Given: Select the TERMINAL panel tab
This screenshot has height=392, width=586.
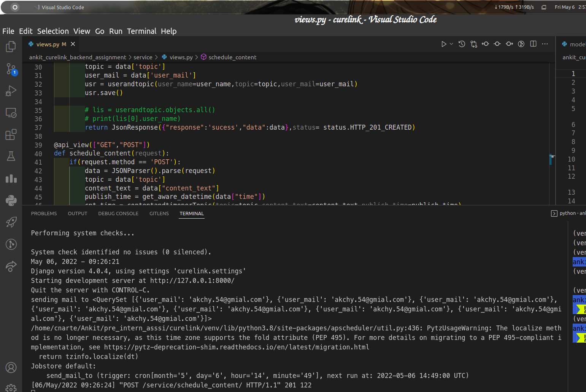Looking at the screenshot, I should [192, 214].
